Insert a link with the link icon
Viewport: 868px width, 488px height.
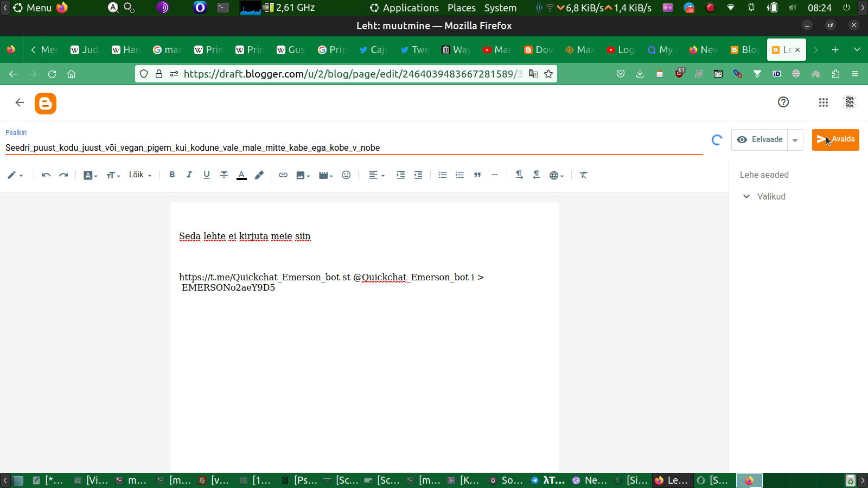pyautogui.click(x=283, y=175)
